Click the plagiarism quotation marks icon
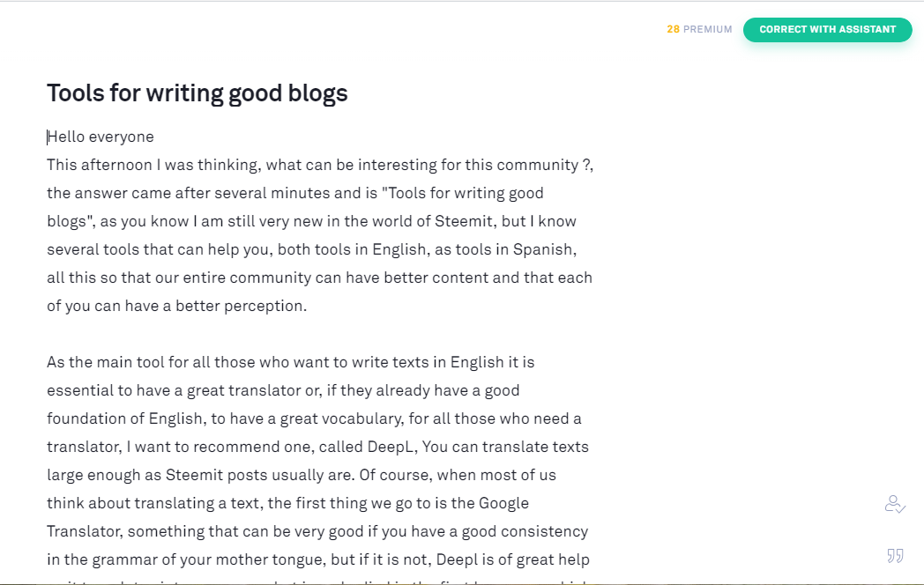This screenshot has width=924, height=585. click(x=895, y=555)
